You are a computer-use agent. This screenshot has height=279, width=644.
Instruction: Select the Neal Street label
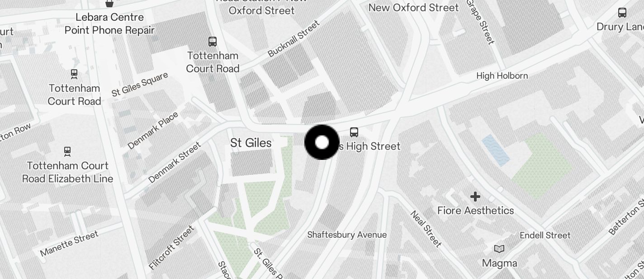[x=426, y=229]
